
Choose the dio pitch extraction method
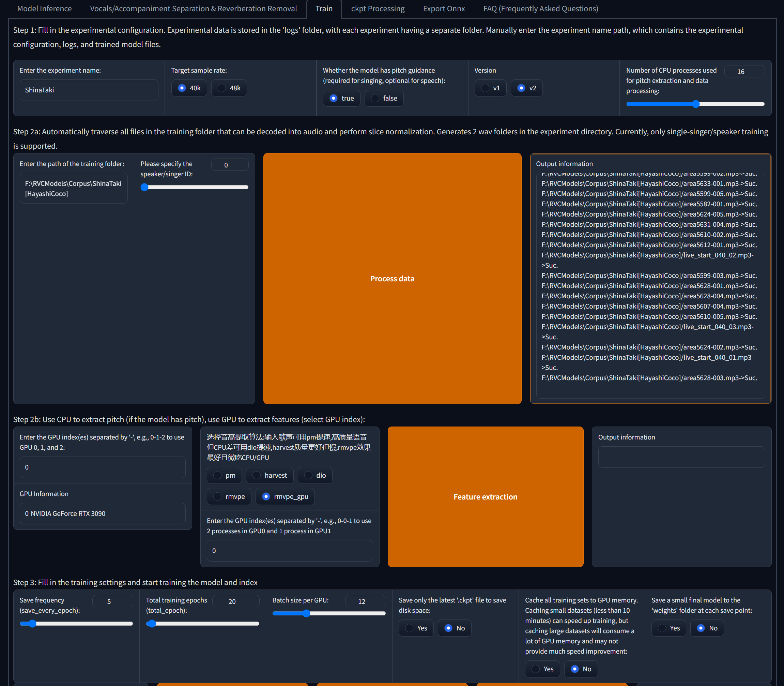(x=315, y=475)
